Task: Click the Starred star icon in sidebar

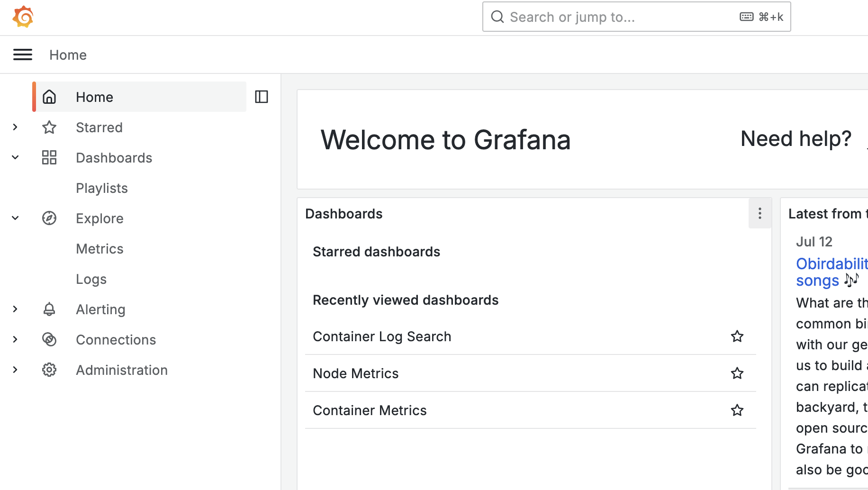Action: [49, 127]
